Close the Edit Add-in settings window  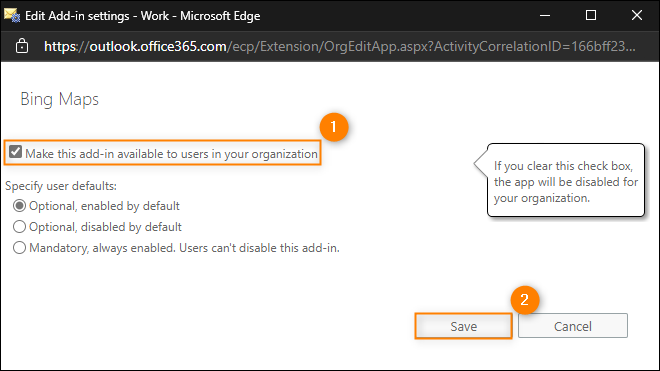[637, 15]
